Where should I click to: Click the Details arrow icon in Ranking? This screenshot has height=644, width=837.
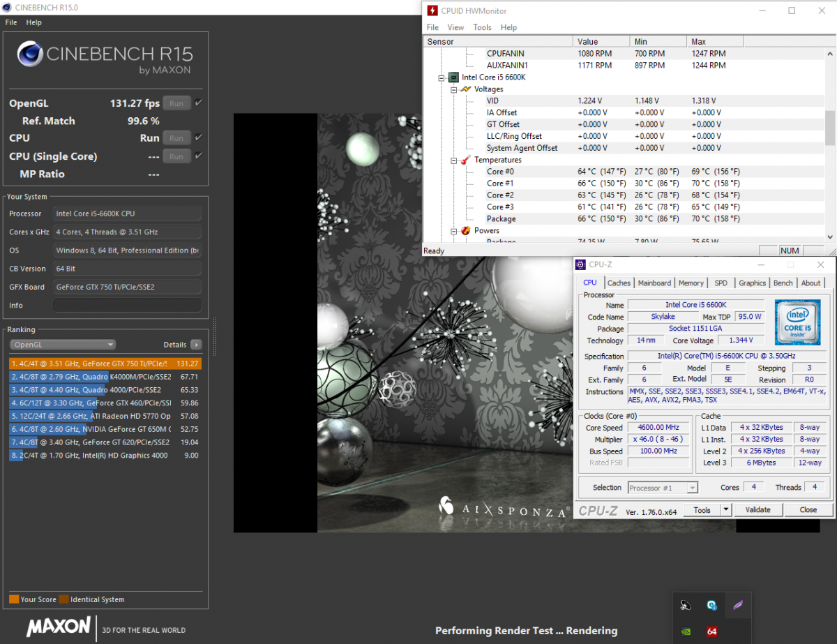pos(195,345)
